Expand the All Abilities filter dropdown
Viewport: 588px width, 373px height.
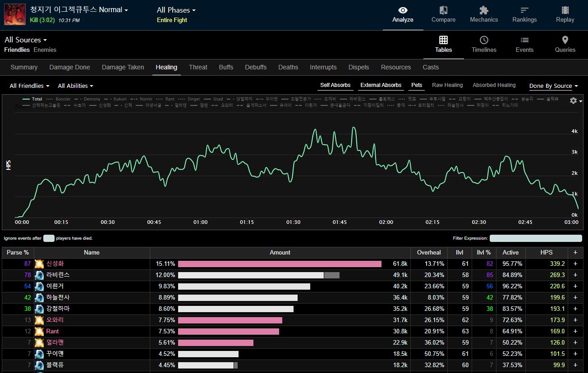(75, 86)
